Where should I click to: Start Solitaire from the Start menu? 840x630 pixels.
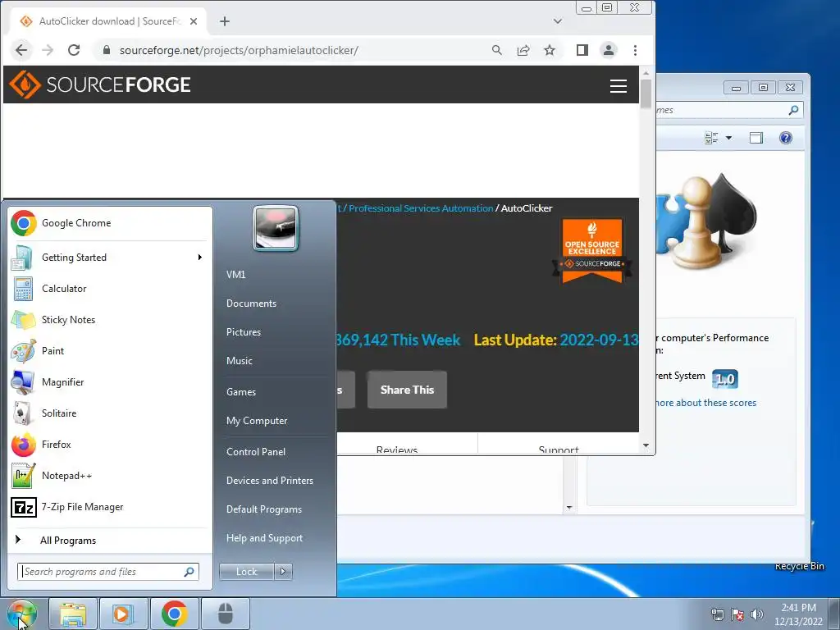click(x=110, y=413)
